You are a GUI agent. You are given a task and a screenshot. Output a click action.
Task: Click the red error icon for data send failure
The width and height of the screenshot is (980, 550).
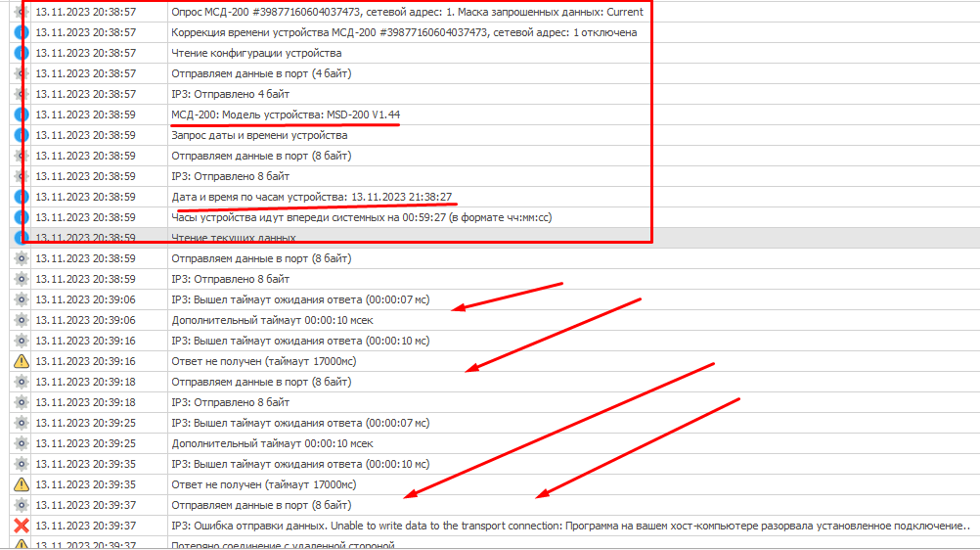[22, 526]
